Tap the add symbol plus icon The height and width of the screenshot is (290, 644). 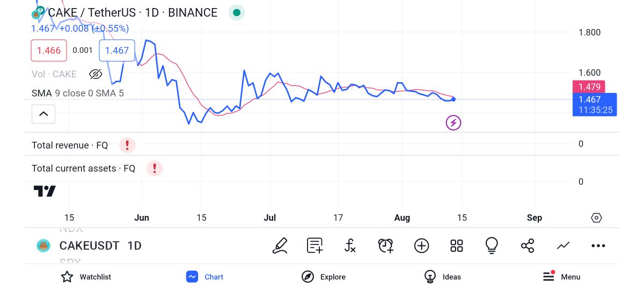coord(421,246)
